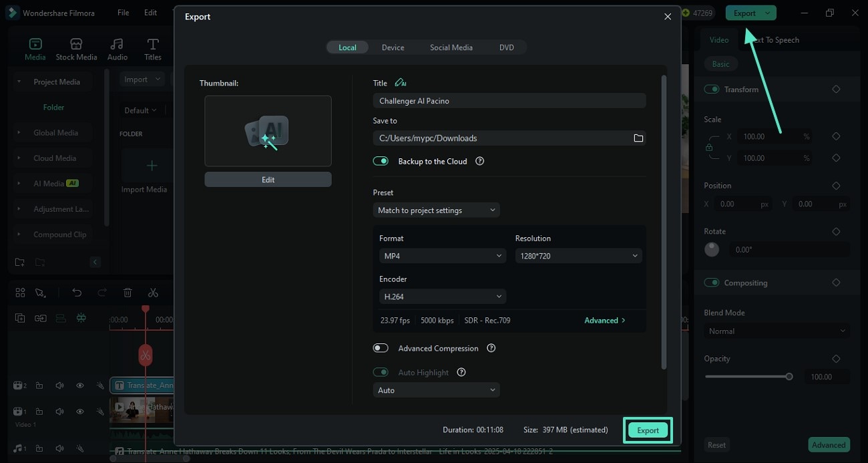The height and width of the screenshot is (463, 868).
Task: Toggle the scale aspect ratio lock
Action: pyautogui.click(x=709, y=148)
